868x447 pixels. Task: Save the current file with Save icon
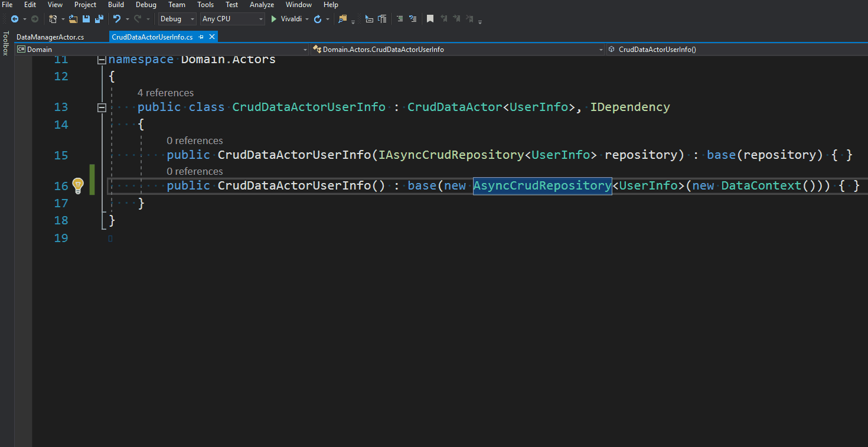pyautogui.click(x=86, y=19)
